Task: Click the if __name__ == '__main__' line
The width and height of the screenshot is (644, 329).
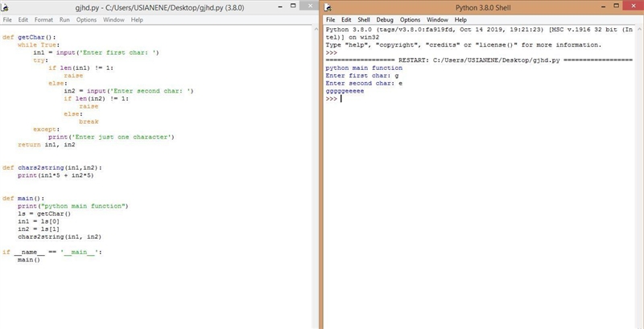Action: (x=52, y=253)
